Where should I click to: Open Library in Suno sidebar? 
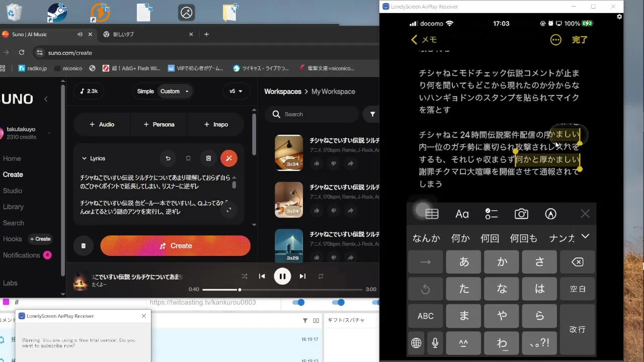[13, 207]
